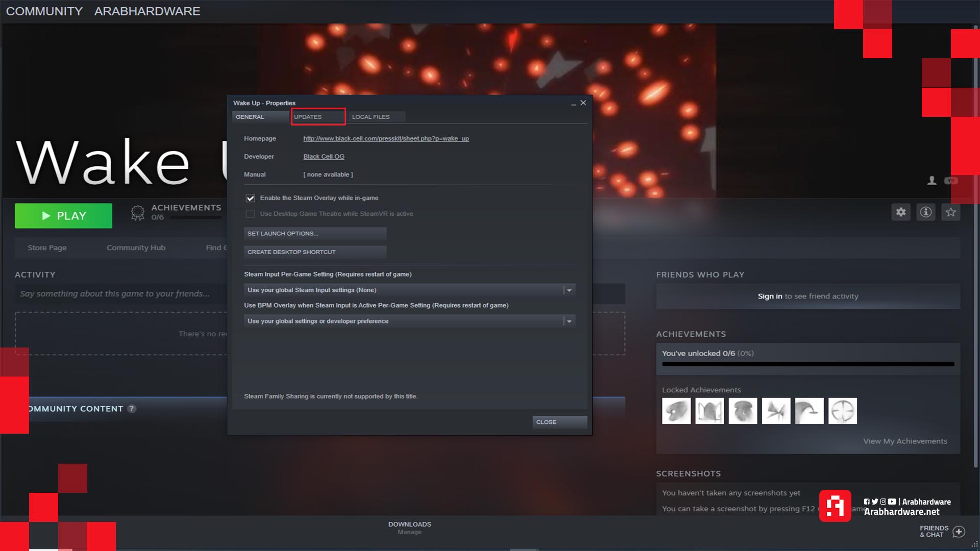Click View My Achievements link
Image resolution: width=980 pixels, height=551 pixels.
coord(905,441)
